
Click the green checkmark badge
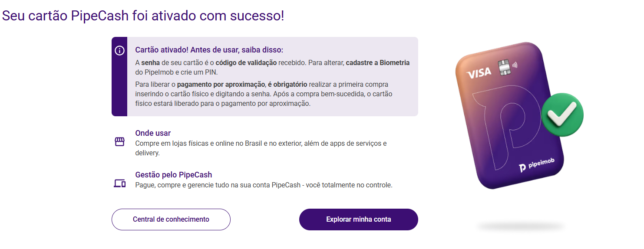562,115
